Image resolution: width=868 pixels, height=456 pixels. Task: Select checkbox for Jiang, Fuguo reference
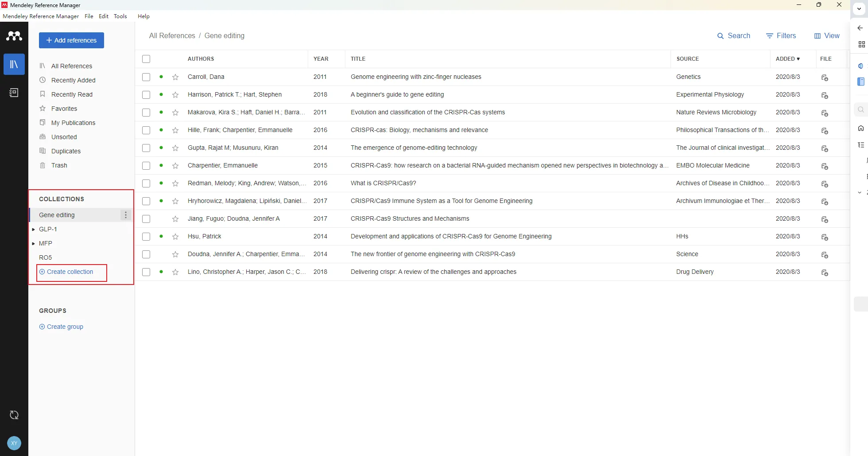coord(146,219)
